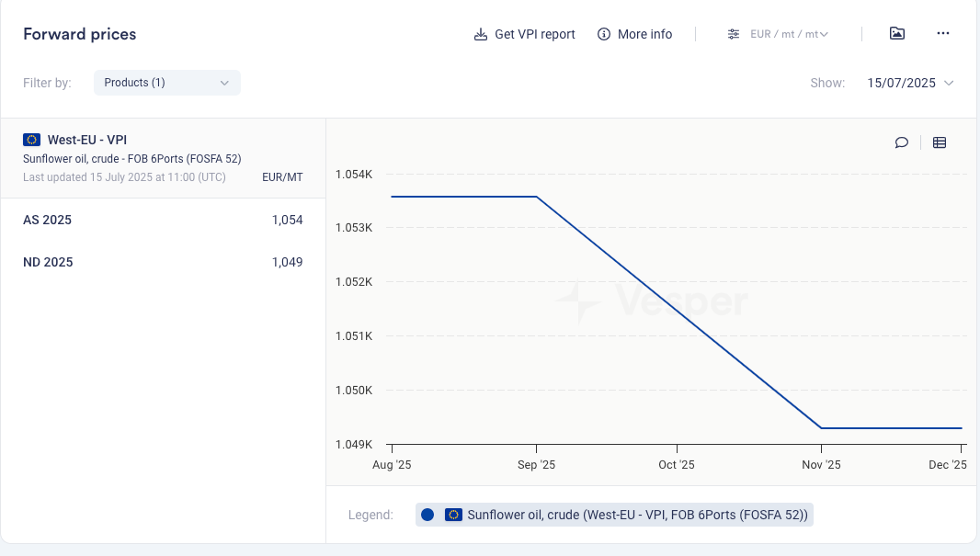Click the Nov '25 x-axis label

pos(821,465)
